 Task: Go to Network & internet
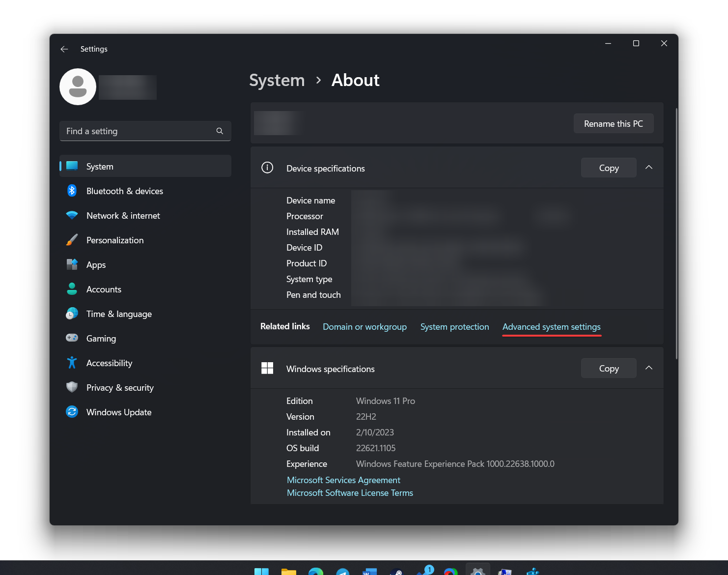tap(145, 215)
